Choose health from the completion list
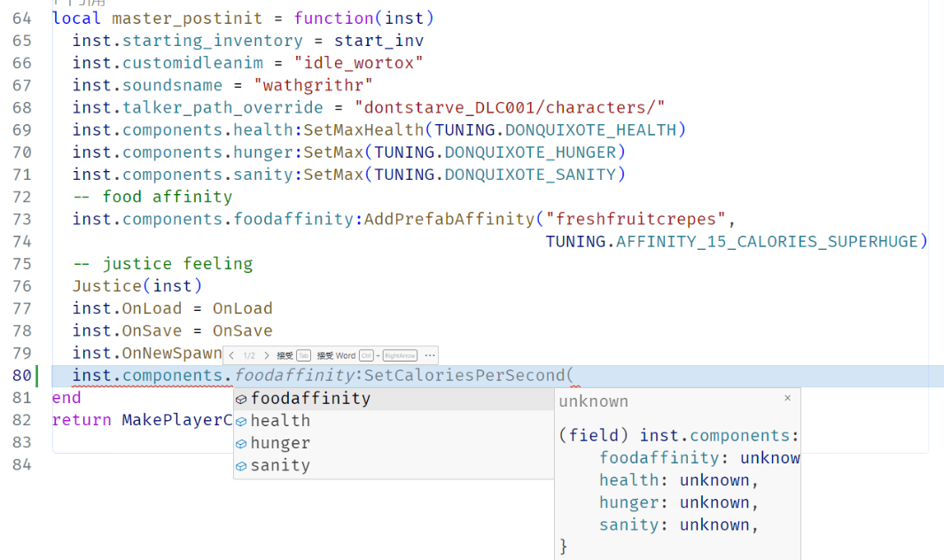Screen dimensions: 944x560 [x=280, y=421]
